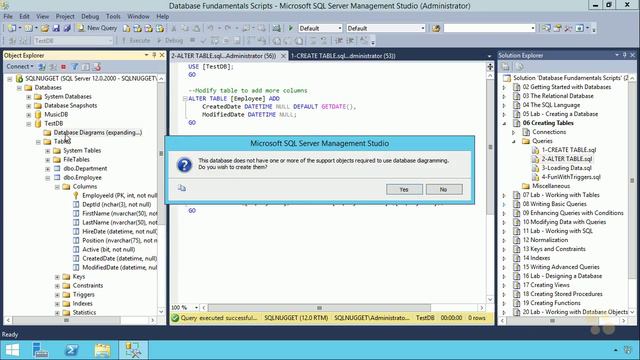
Task: Click the question mark icon in dialog
Action: point(184,164)
